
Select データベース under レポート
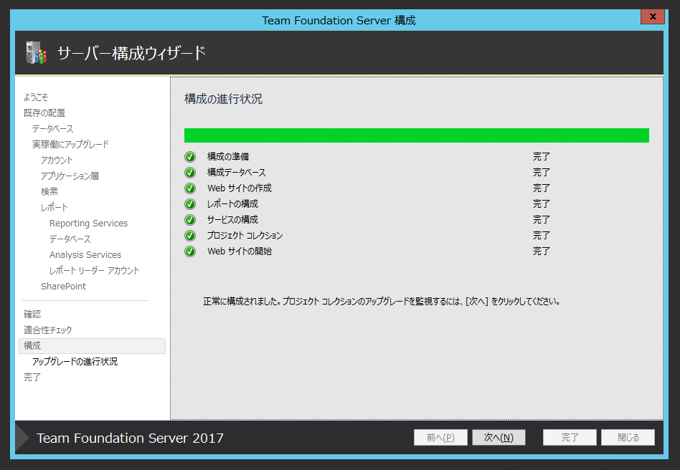tap(70, 239)
